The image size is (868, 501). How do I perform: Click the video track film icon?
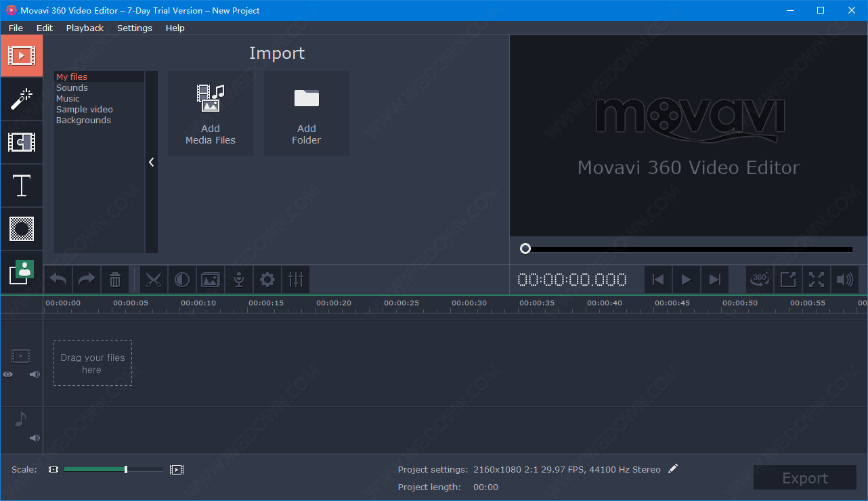21,355
